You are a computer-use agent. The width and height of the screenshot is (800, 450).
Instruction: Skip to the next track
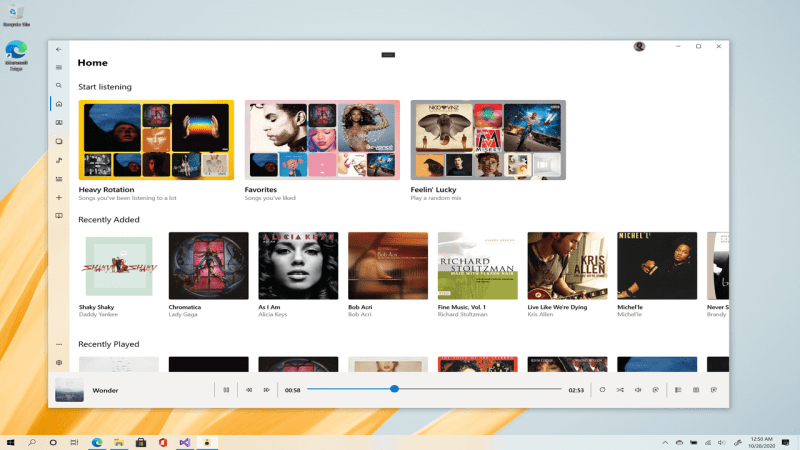(266, 390)
